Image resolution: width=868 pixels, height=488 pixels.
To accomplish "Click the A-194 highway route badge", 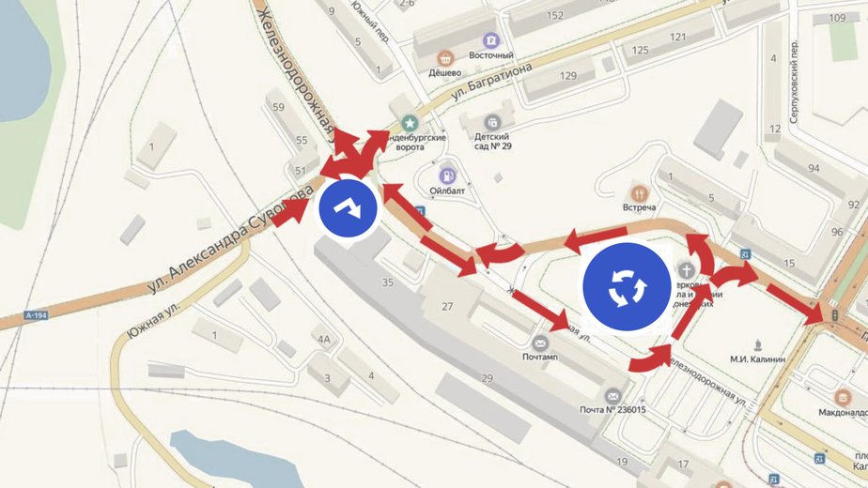I will click(36, 315).
